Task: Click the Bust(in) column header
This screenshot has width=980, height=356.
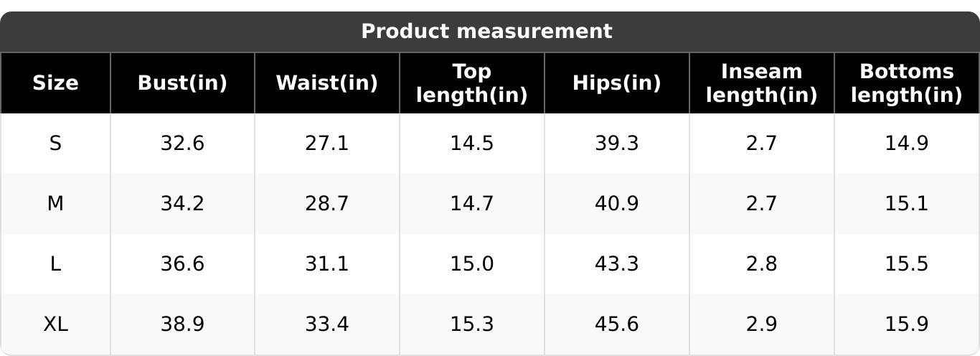Action: click(182, 83)
